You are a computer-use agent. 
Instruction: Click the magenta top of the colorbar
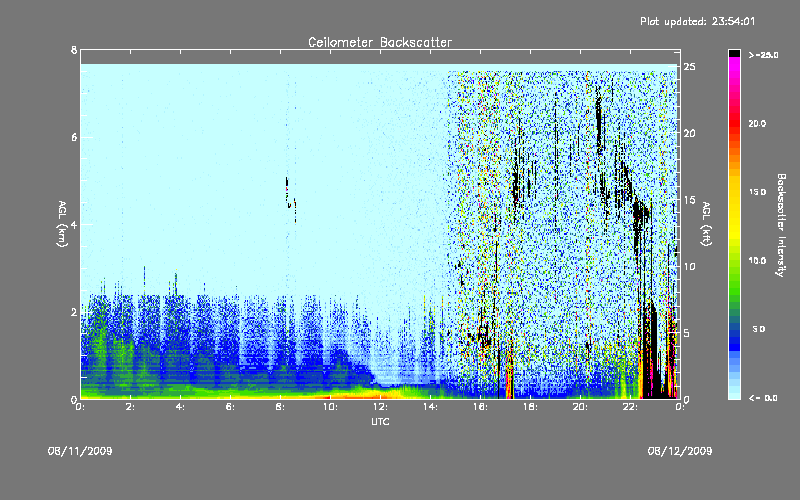tap(734, 64)
